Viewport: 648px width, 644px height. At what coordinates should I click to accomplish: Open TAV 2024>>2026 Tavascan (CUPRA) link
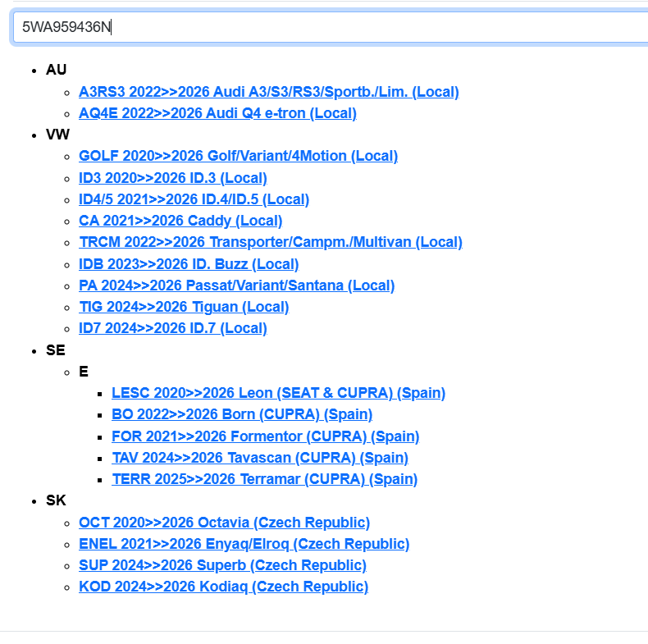click(260, 458)
